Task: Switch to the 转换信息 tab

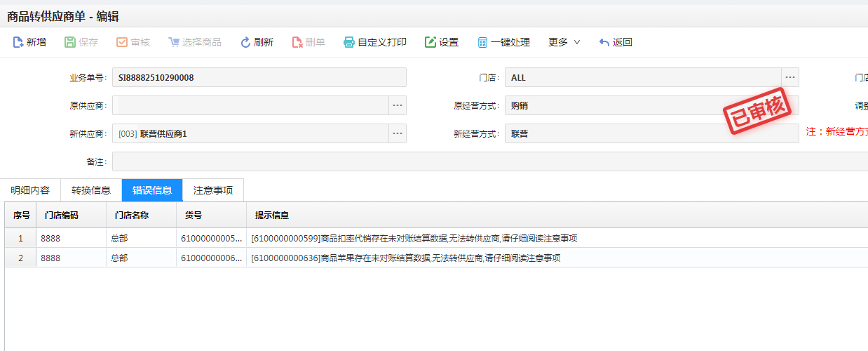Action: (x=91, y=190)
